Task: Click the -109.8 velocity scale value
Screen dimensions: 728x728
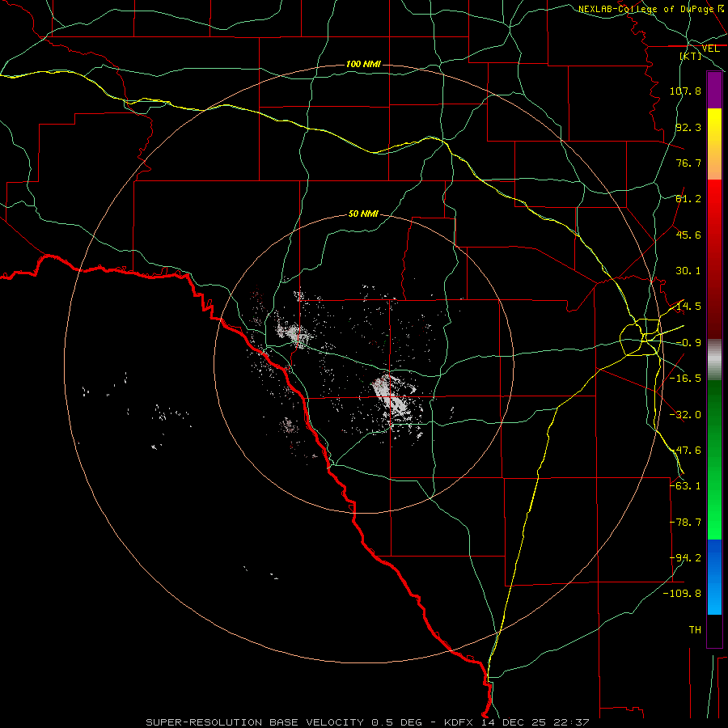Action: (x=682, y=594)
